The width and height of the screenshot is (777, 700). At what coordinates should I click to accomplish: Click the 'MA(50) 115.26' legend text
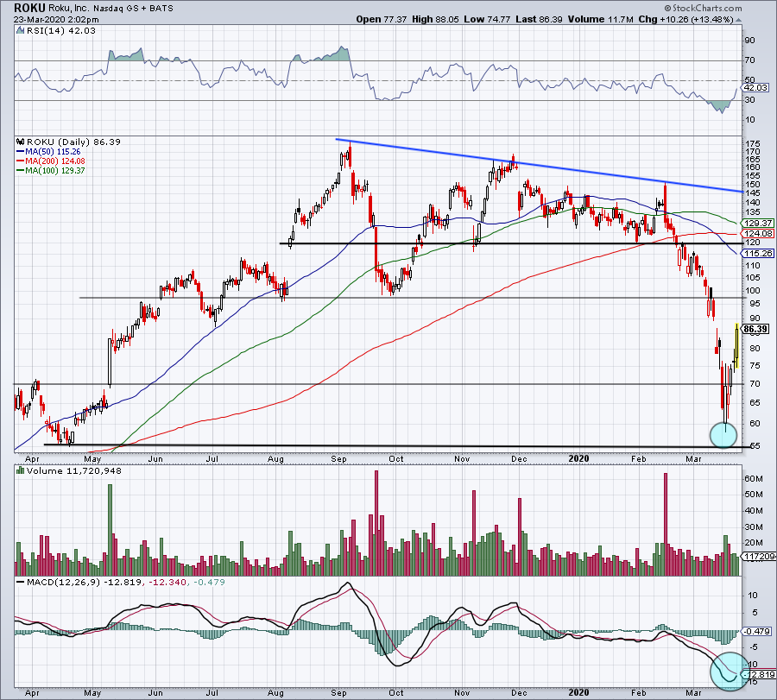pos(53,152)
